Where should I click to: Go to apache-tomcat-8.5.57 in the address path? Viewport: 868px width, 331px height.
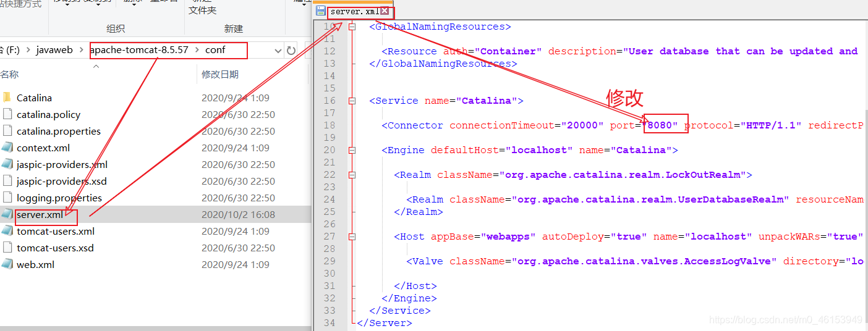click(x=139, y=50)
